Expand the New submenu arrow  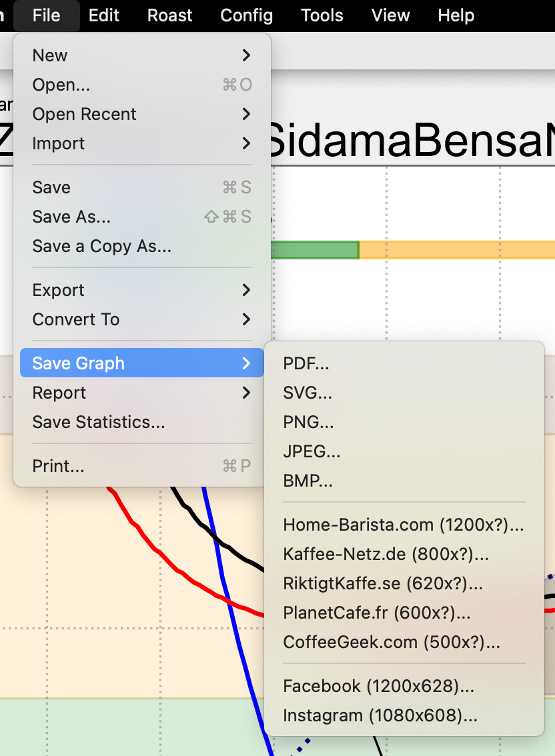tap(246, 55)
